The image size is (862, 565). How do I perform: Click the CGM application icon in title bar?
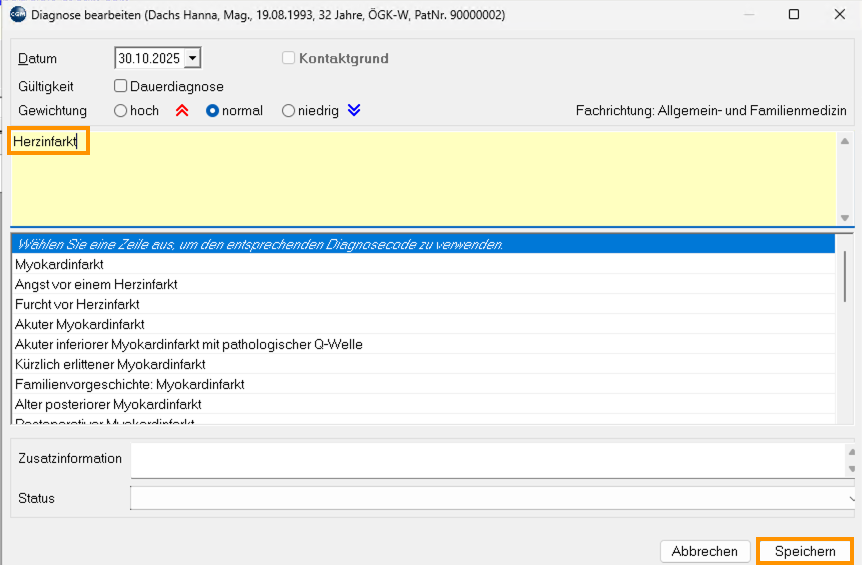point(18,15)
